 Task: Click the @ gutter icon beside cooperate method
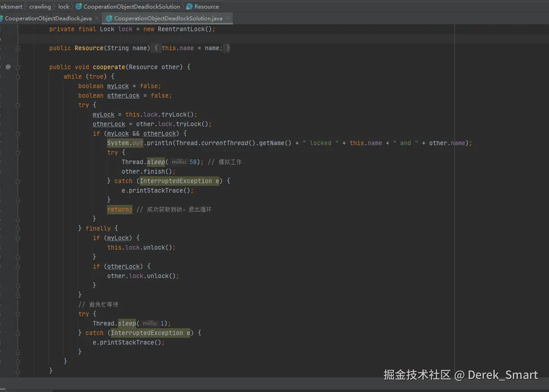click(x=8, y=67)
